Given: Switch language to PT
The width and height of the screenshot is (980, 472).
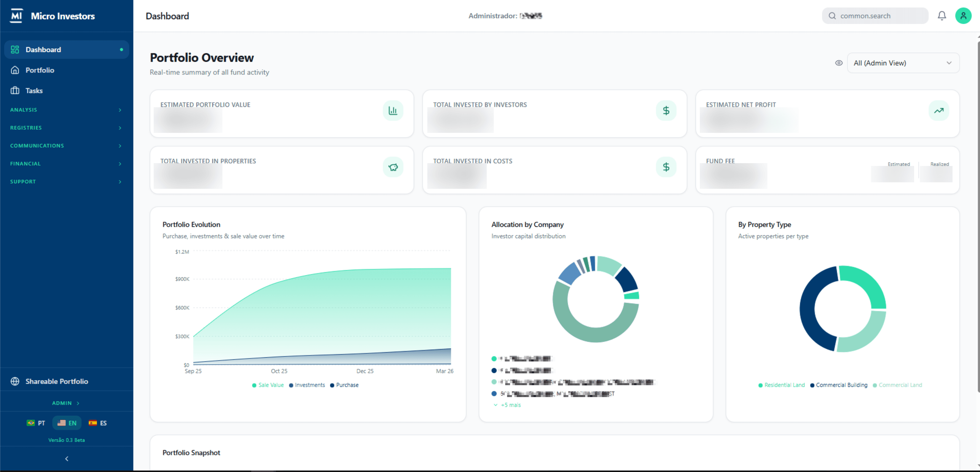Looking at the screenshot, I should pos(36,423).
